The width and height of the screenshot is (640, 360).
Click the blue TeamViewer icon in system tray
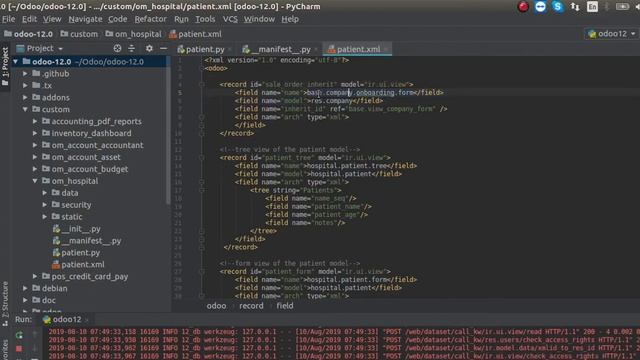tap(540, 7)
